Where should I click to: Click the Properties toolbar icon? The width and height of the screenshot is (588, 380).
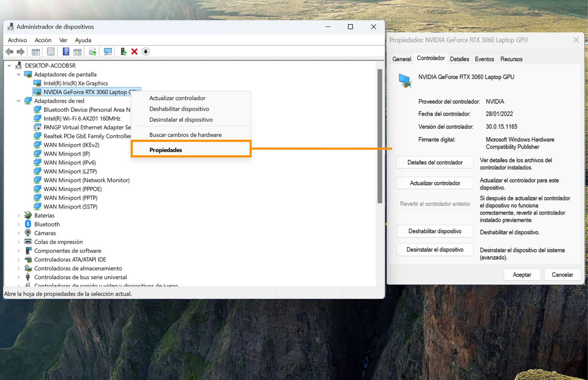click(x=51, y=51)
